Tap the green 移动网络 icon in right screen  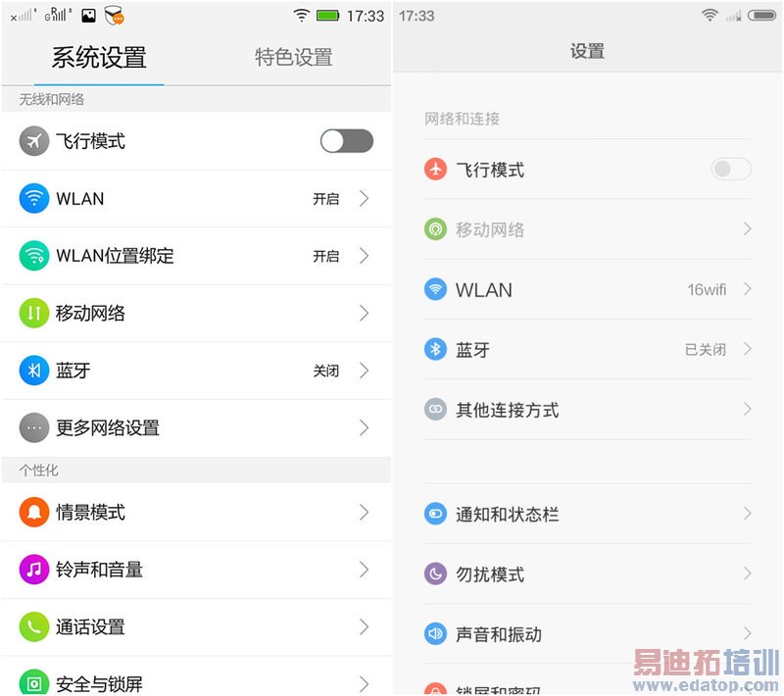click(435, 229)
